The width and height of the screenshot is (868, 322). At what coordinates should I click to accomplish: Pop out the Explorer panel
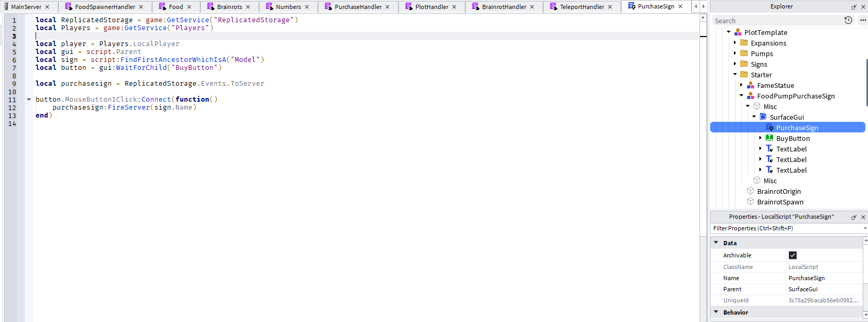[854, 7]
